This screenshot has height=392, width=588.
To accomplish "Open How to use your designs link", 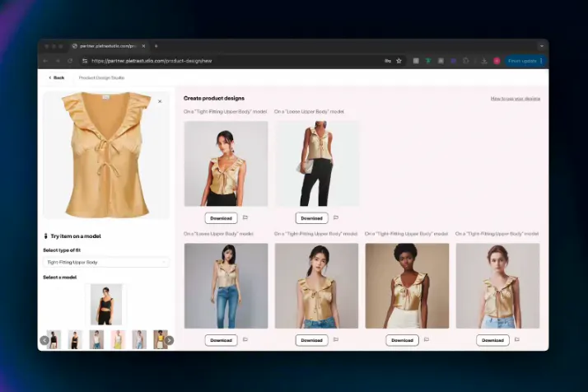I will click(x=516, y=99).
